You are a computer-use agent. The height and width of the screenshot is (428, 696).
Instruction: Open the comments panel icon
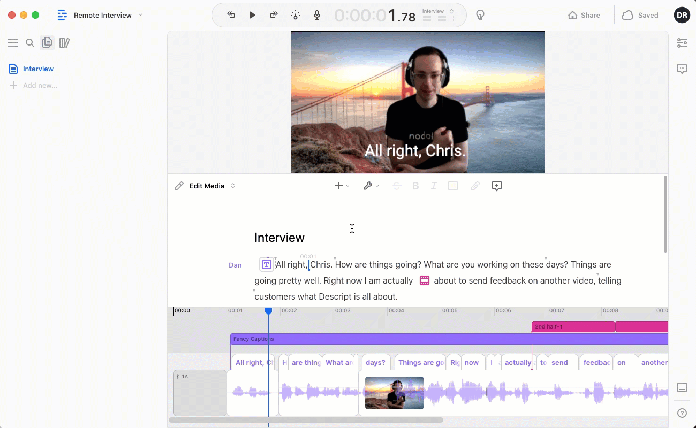click(682, 69)
